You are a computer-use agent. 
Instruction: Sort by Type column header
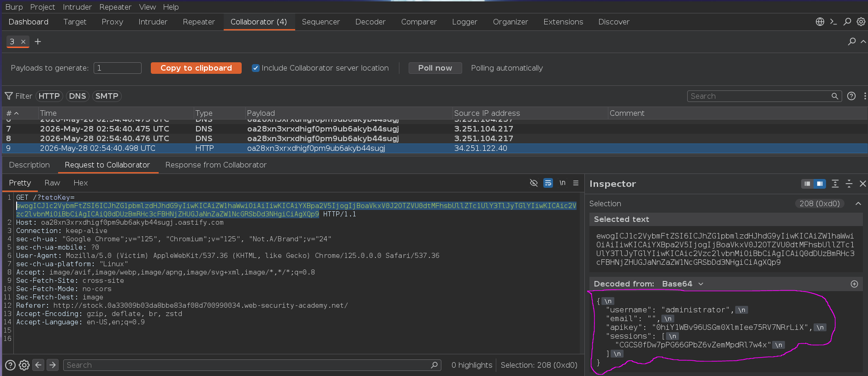(219, 113)
